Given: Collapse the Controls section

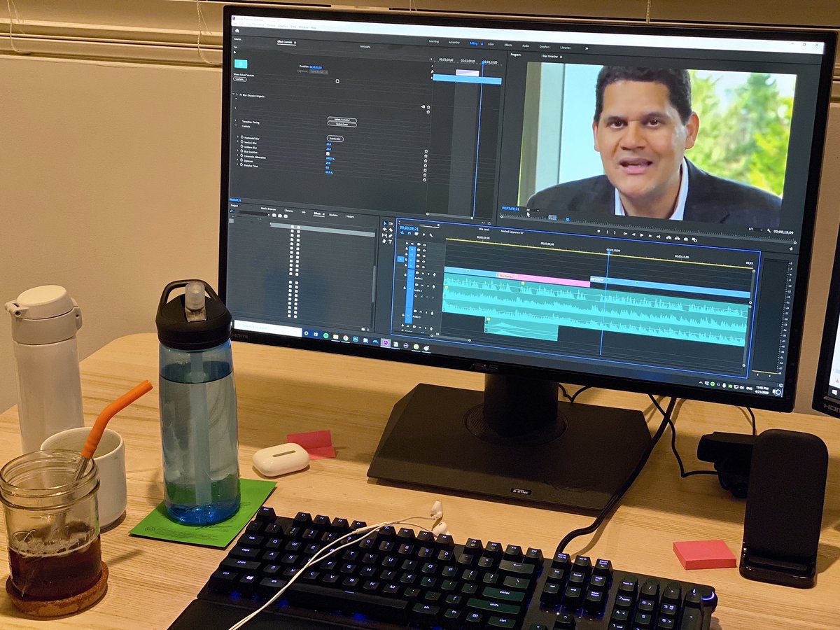Looking at the screenshot, I should coord(236,125).
